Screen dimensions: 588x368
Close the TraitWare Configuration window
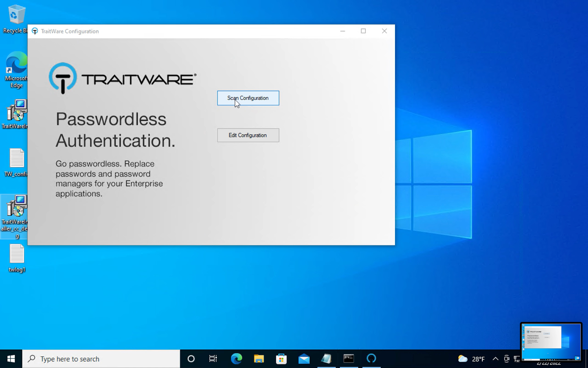[x=384, y=31]
